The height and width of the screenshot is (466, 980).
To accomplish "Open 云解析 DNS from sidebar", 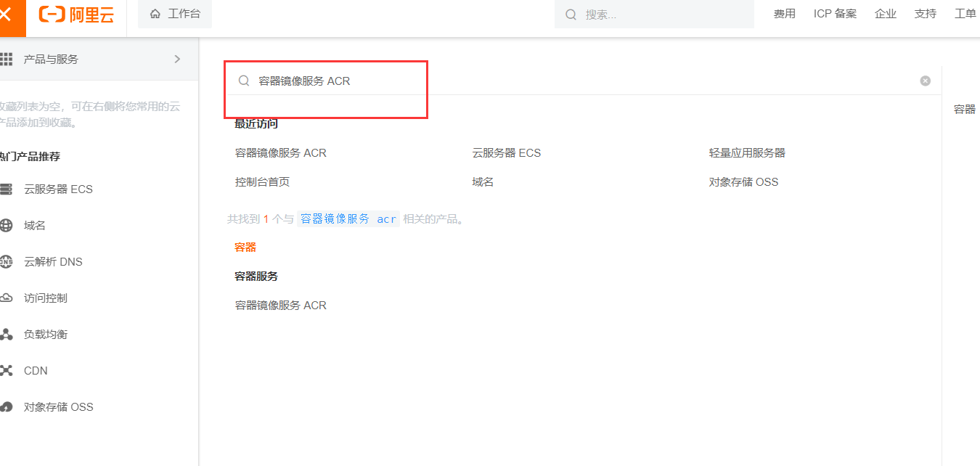I will (x=53, y=262).
